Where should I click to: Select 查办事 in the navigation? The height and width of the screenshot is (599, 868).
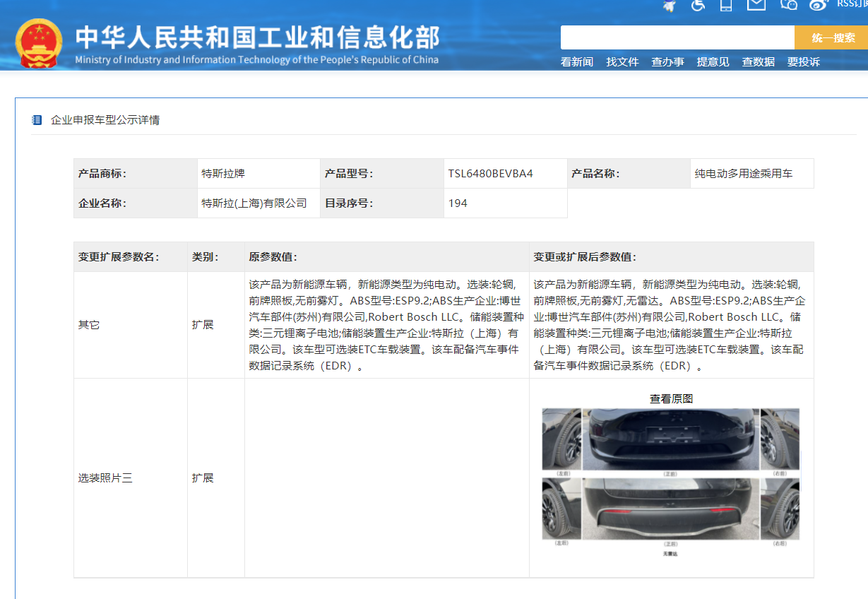[667, 62]
